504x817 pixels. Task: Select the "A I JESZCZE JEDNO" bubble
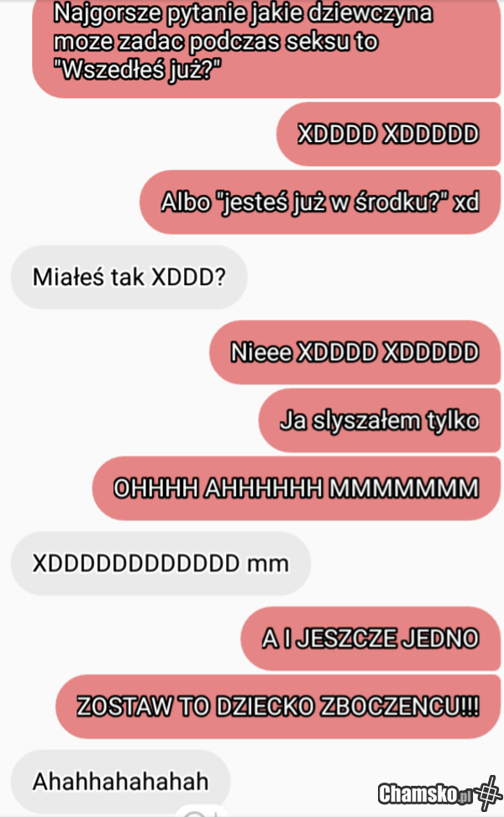(370, 639)
